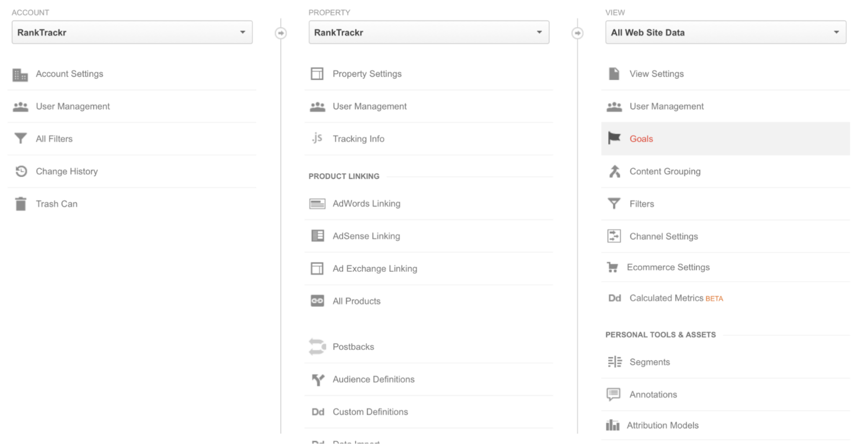The height and width of the screenshot is (444, 868).
Task: Open Calculated Metrics BETA
Action: tap(725, 298)
